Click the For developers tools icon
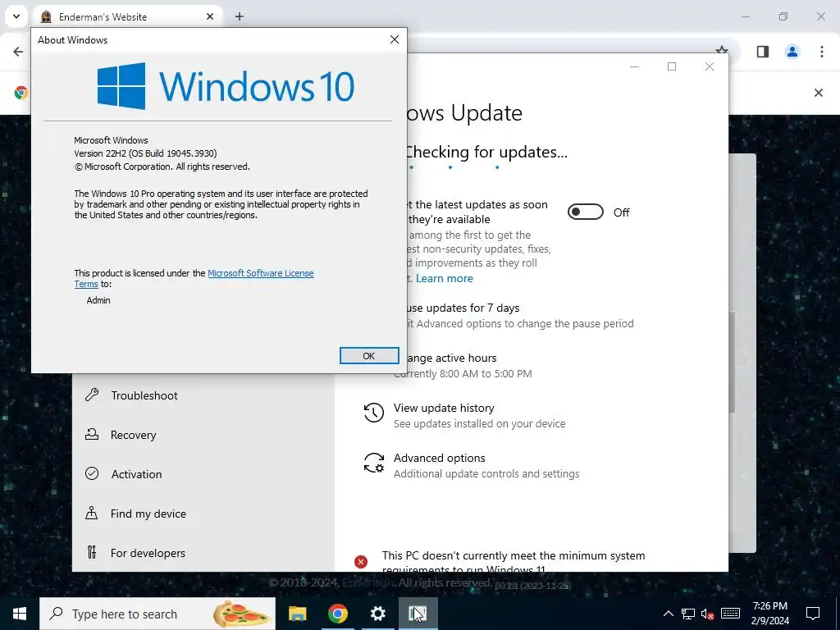 pyautogui.click(x=92, y=552)
